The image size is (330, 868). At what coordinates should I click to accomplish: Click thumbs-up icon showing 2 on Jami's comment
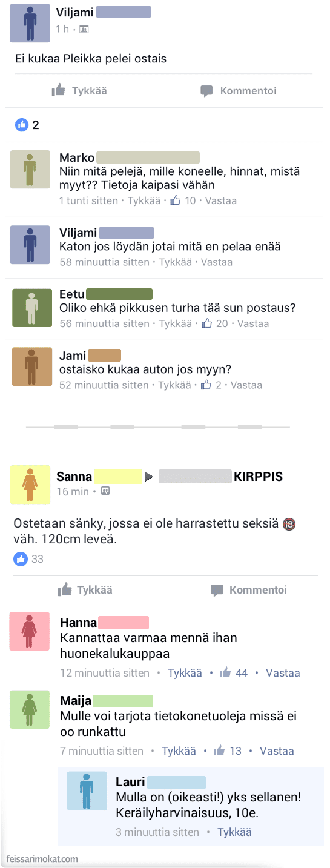tap(206, 385)
